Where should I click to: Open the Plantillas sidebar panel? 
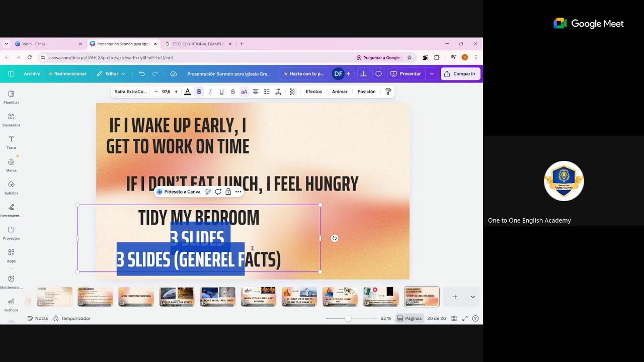coord(11,97)
